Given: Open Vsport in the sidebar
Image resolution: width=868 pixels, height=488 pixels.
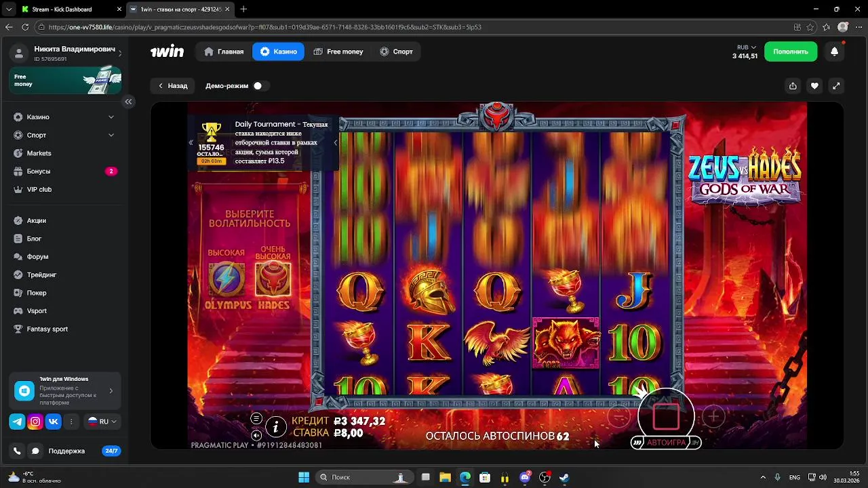Looking at the screenshot, I should tap(64, 311).
